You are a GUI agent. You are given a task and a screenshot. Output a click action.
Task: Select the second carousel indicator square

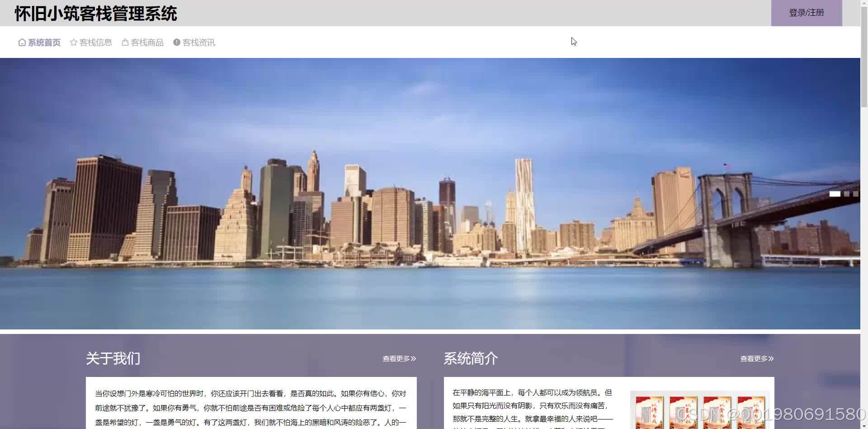pyautogui.click(x=846, y=194)
